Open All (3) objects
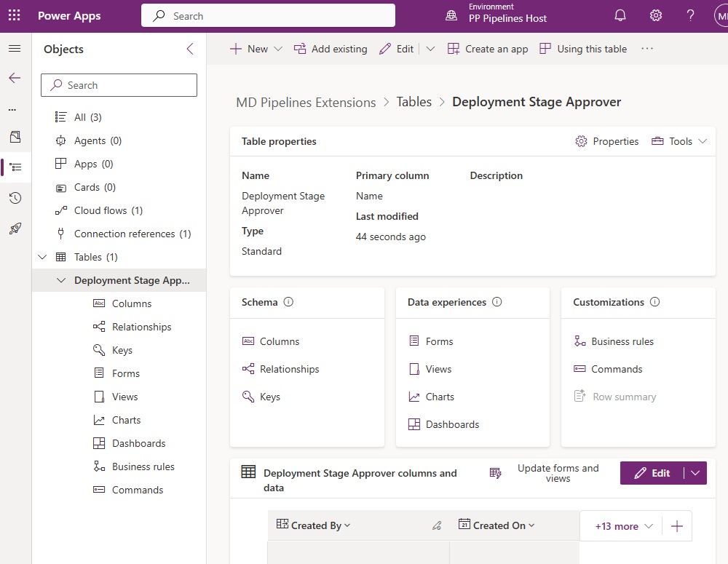 88,117
